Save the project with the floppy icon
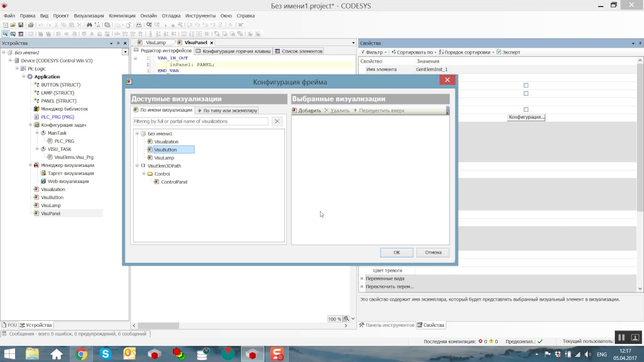Screen dimensions: 644x362 click(x=21, y=25)
